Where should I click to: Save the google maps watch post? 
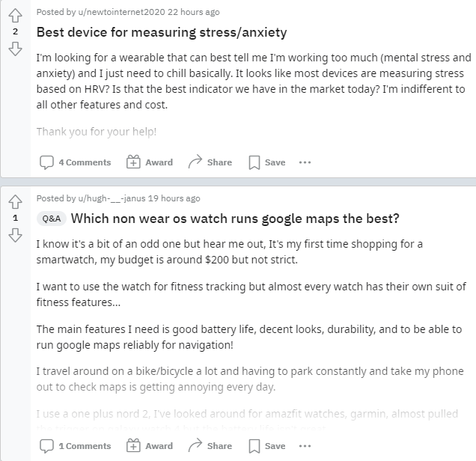pyautogui.click(x=266, y=446)
